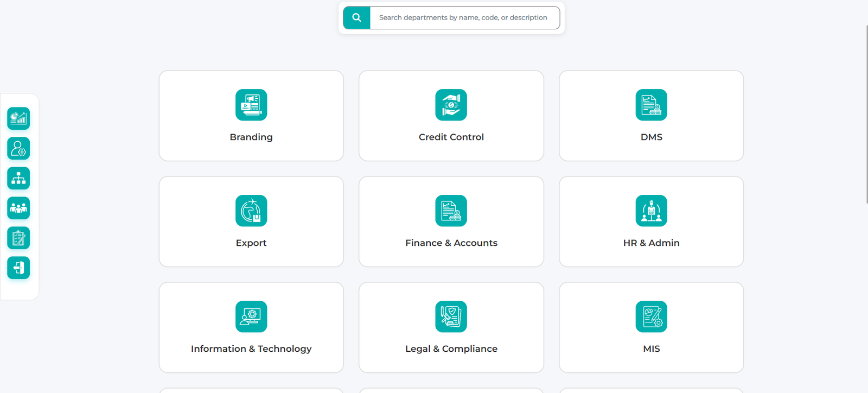Click the magnifier search button
868x393 pixels.
pyautogui.click(x=356, y=18)
